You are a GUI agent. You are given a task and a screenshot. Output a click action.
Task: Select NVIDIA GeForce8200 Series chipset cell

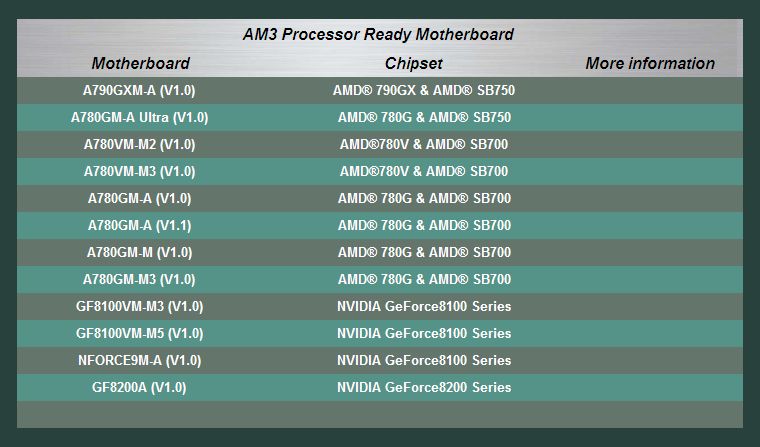[x=424, y=387]
